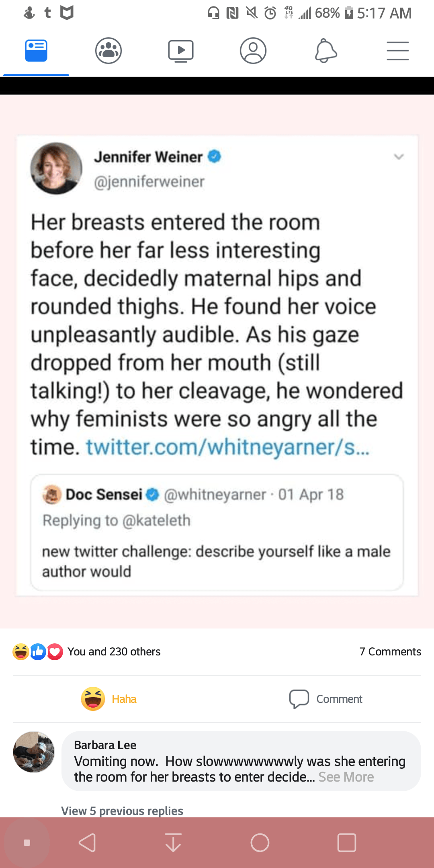This screenshot has width=434, height=868.
Task: Open Barbara Lee's profile picture
Action: point(34,752)
